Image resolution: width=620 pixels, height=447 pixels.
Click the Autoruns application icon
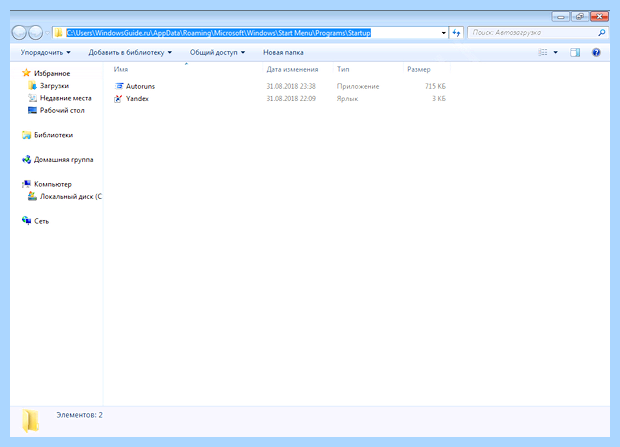119,86
